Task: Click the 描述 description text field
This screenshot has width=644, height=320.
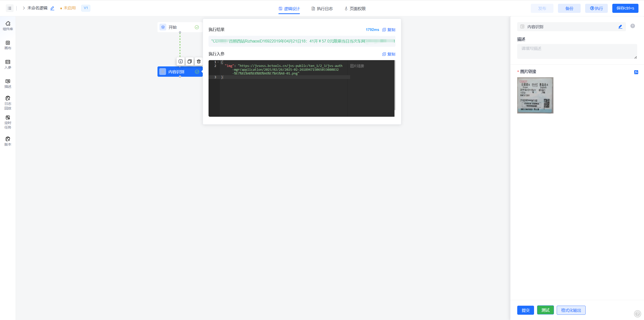Action: [577, 51]
